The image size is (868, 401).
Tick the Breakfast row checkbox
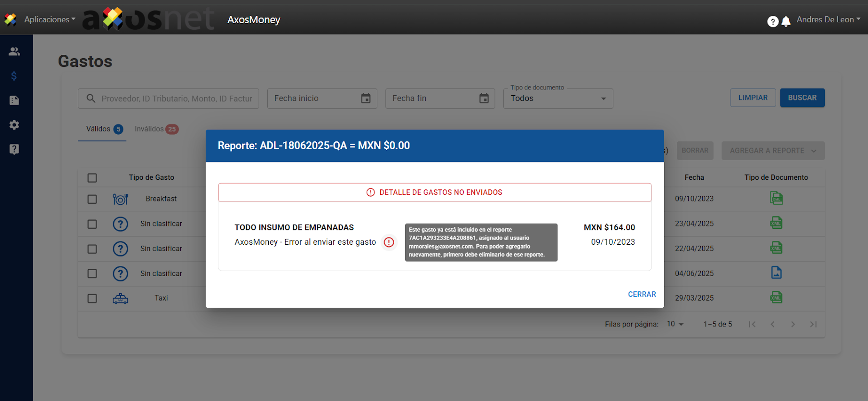(x=92, y=199)
